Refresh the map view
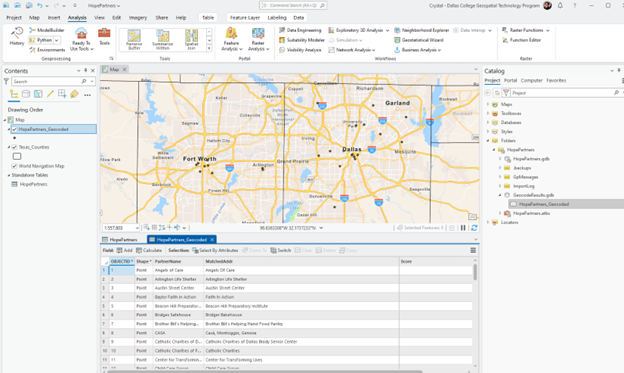The image size is (624, 373). coord(474,228)
